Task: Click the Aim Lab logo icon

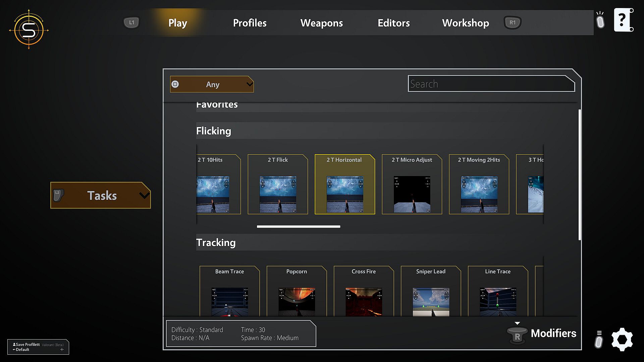Action: tap(29, 30)
